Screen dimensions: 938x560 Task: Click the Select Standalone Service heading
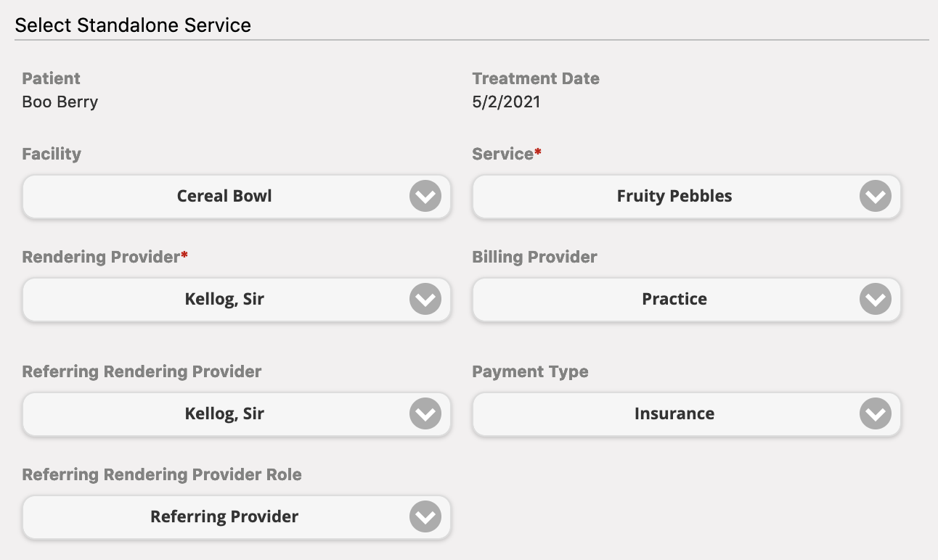coord(133,25)
